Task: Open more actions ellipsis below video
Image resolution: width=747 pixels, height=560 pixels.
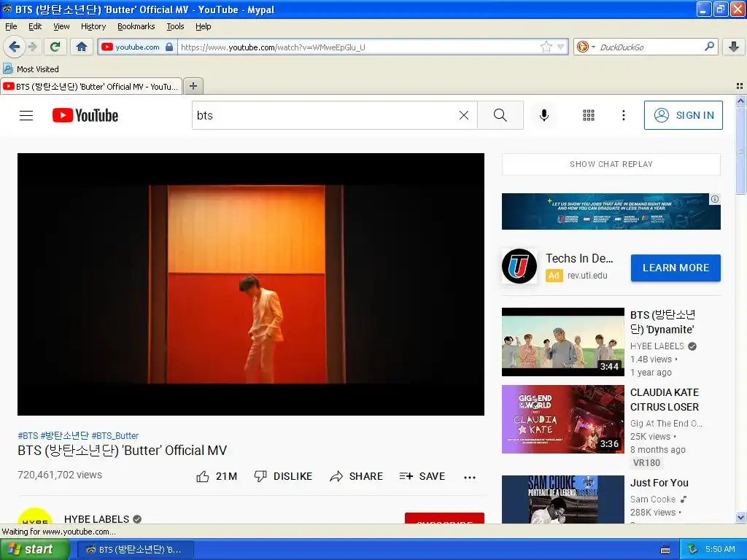Action: click(470, 477)
